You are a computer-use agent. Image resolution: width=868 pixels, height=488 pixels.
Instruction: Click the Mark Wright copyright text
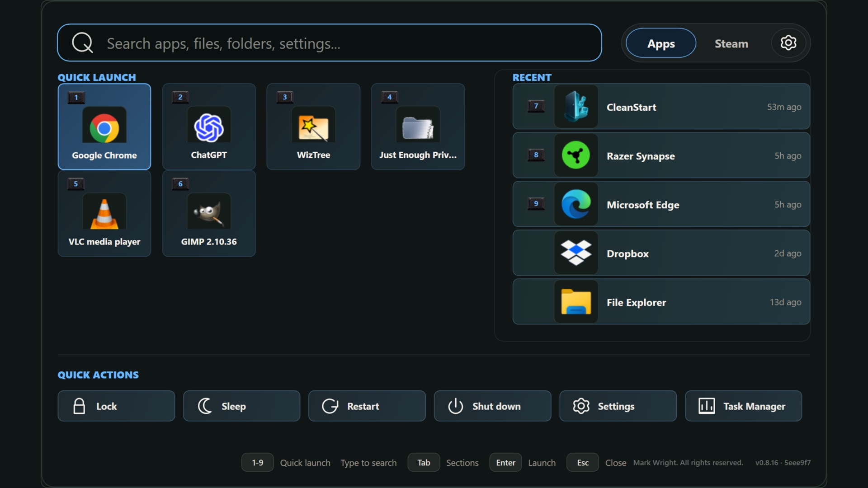click(688, 463)
